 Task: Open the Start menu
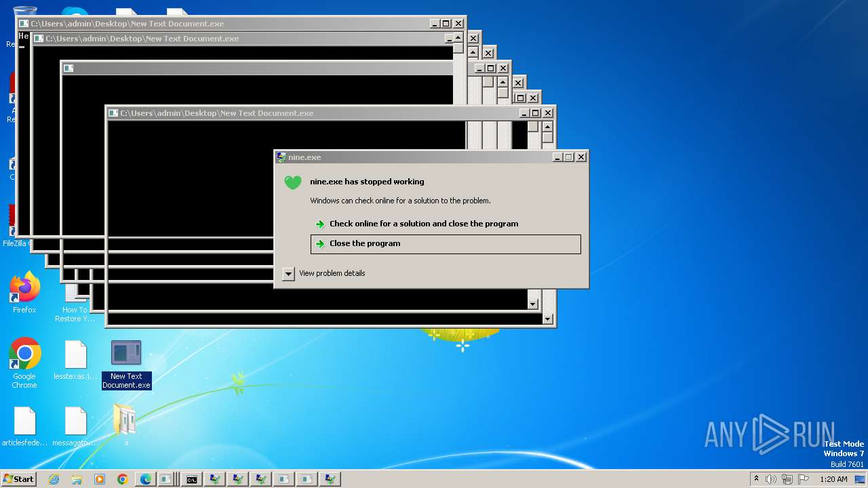(18, 479)
